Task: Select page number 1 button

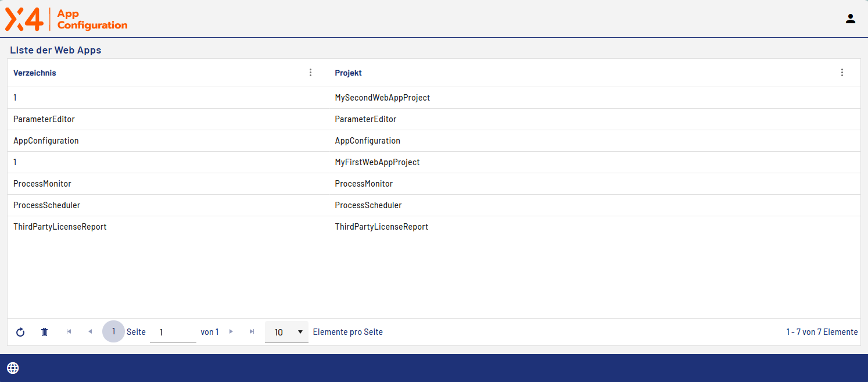Action: [113, 331]
